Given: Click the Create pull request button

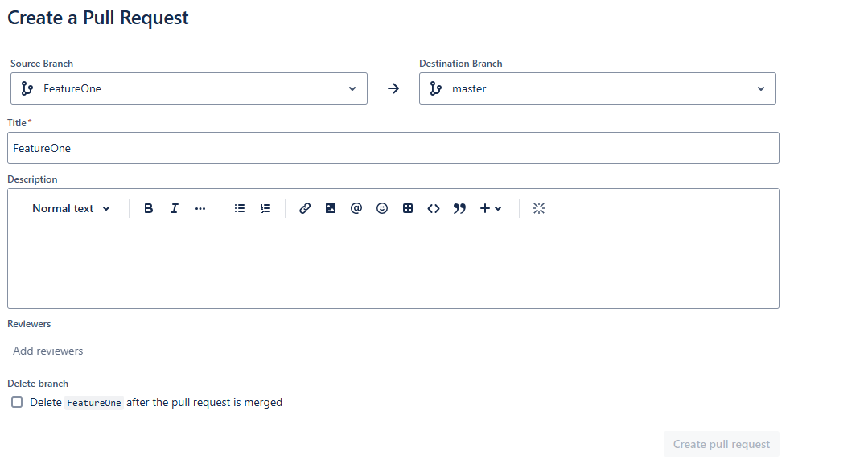Looking at the screenshot, I should tap(722, 444).
